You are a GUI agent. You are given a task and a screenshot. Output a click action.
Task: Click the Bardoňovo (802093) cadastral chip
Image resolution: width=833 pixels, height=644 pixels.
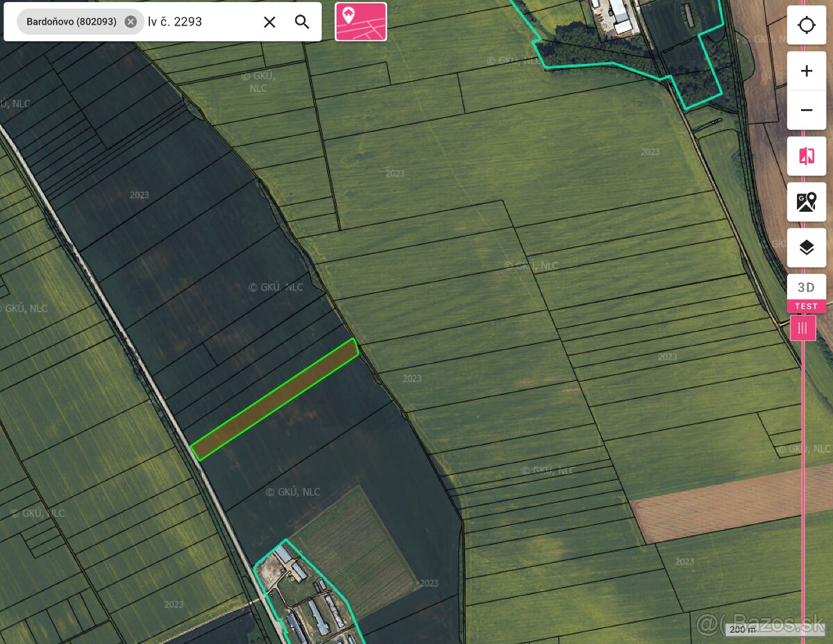point(71,22)
